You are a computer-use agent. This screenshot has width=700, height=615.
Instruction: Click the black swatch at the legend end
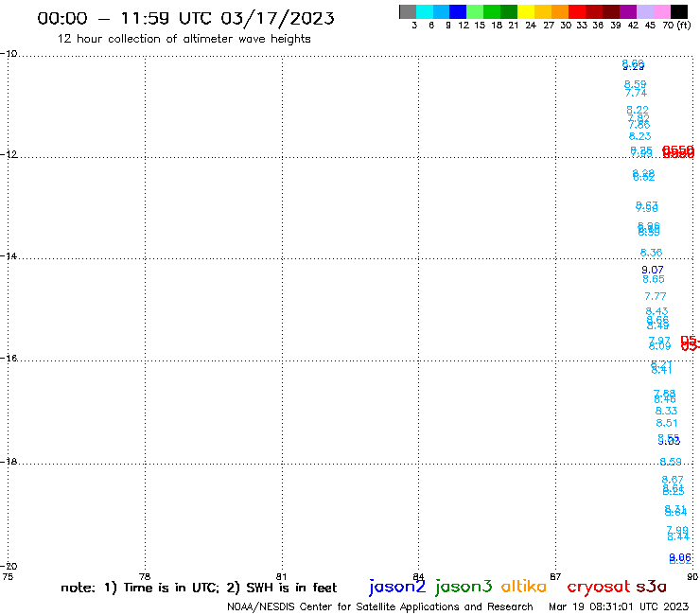coord(679,11)
